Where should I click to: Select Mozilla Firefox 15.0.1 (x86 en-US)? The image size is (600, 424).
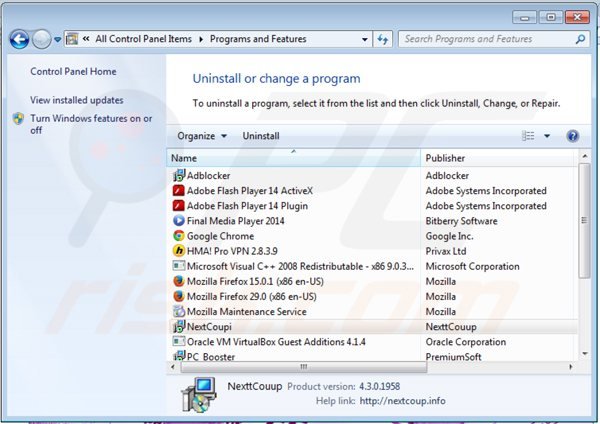point(255,281)
